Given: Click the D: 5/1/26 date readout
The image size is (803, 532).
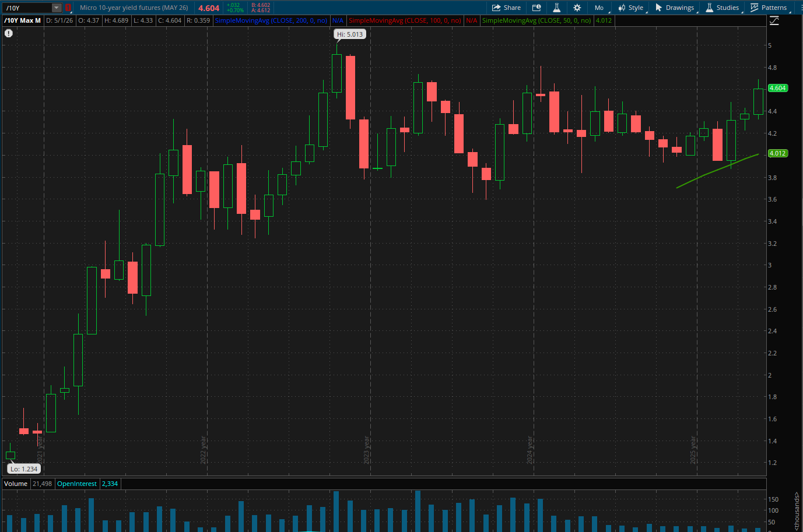Looking at the screenshot, I should (x=59, y=20).
